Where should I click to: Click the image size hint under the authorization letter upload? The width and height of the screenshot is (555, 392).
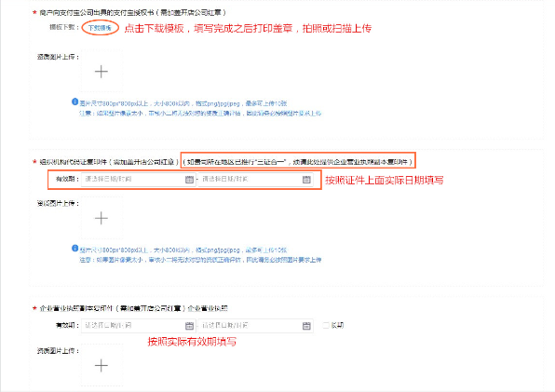[x=183, y=103]
